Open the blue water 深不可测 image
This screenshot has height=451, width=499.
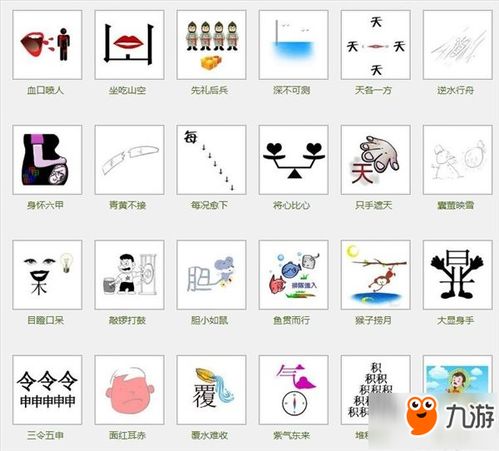(293, 45)
